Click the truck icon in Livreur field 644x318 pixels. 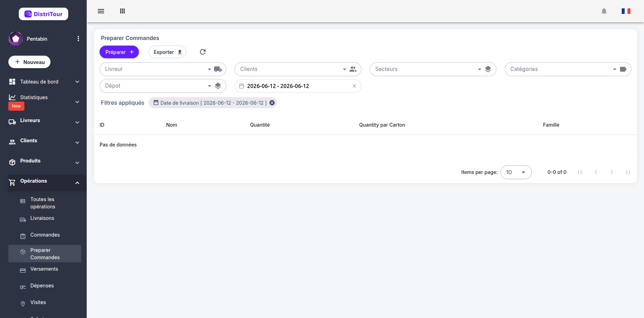pyautogui.click(x=218, y=69)
